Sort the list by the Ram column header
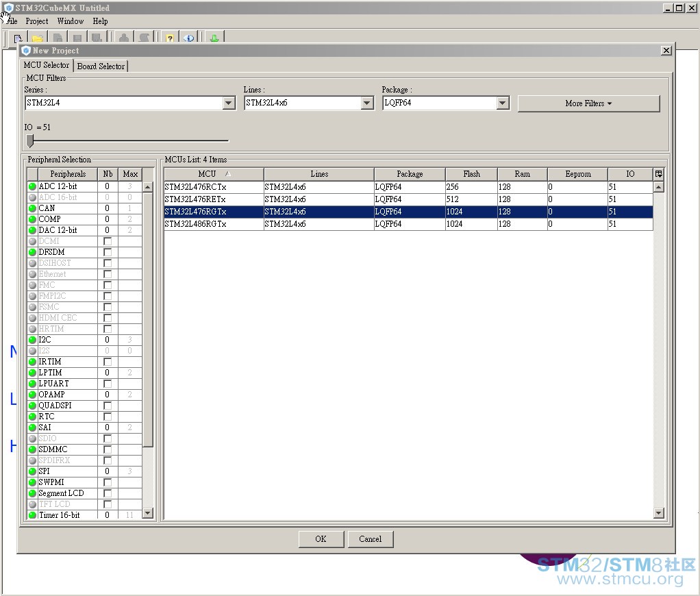Screen dimensions: 700x596 (523, 174)
